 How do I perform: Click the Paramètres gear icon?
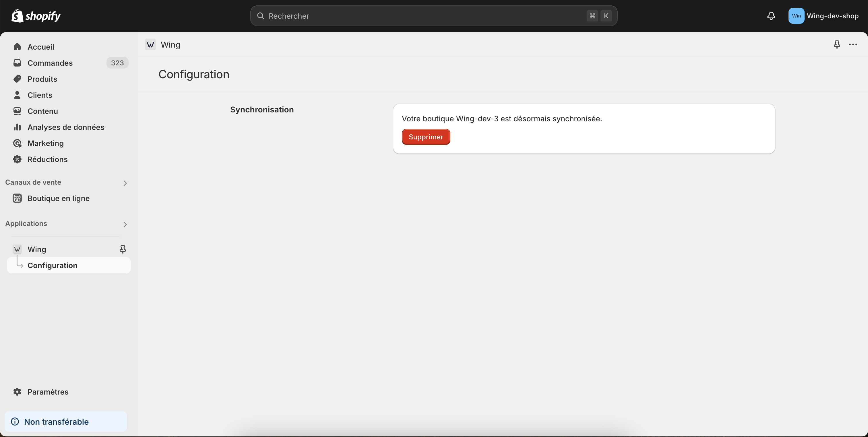tap(17, 391)
